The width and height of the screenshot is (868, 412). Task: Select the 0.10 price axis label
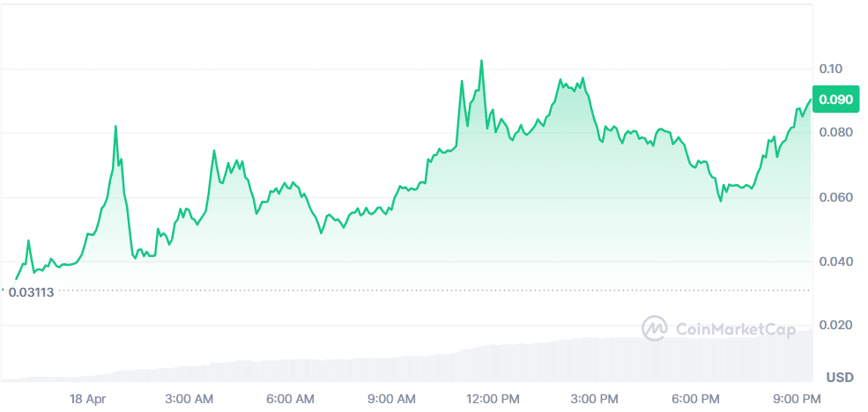829,69
